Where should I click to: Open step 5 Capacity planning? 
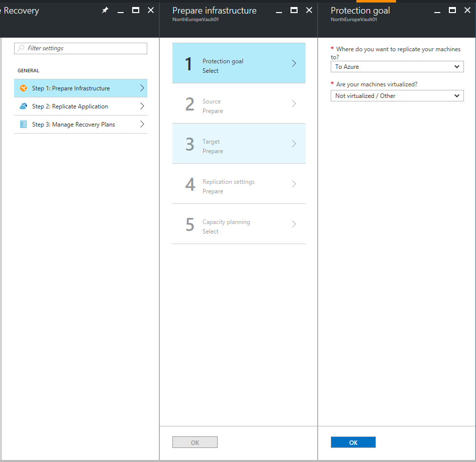239,224
